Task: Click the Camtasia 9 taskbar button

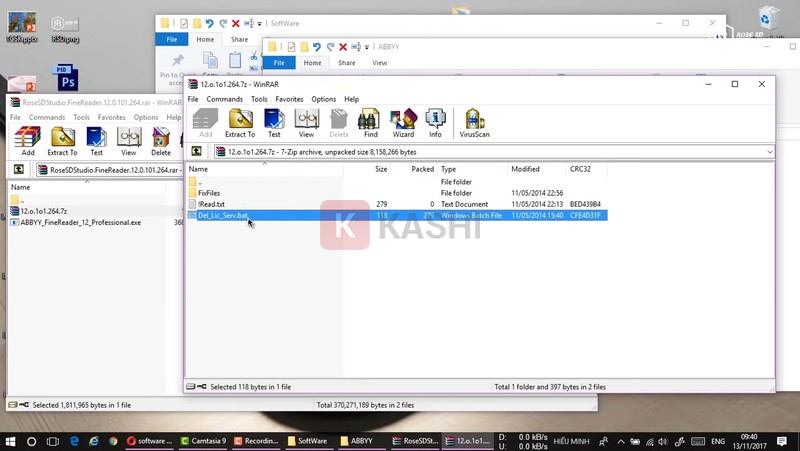Action: click(204, 440)
